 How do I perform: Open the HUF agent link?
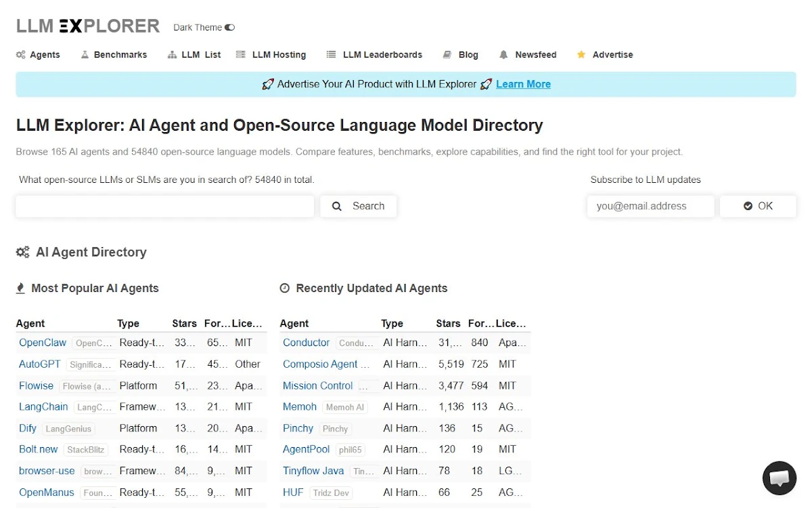pos(293,492)
